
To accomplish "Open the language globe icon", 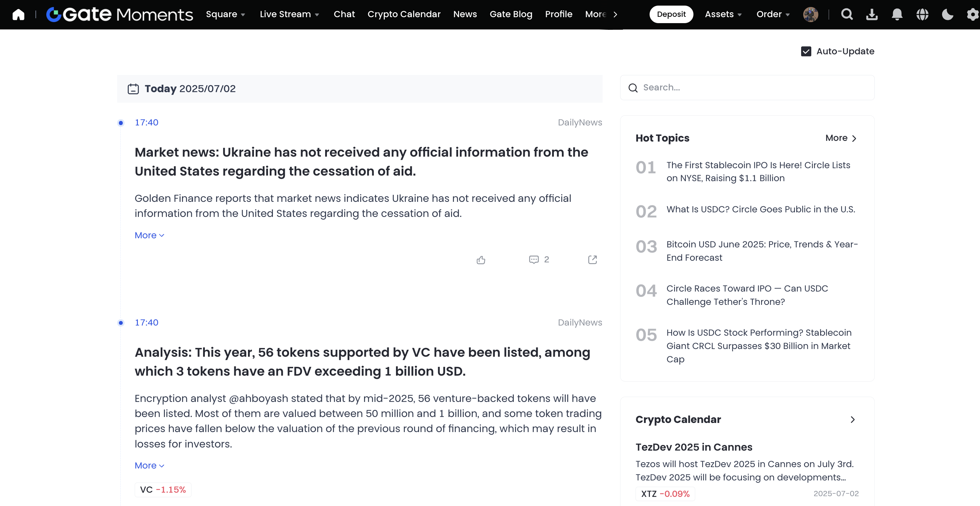I will [x=922, y=14].
